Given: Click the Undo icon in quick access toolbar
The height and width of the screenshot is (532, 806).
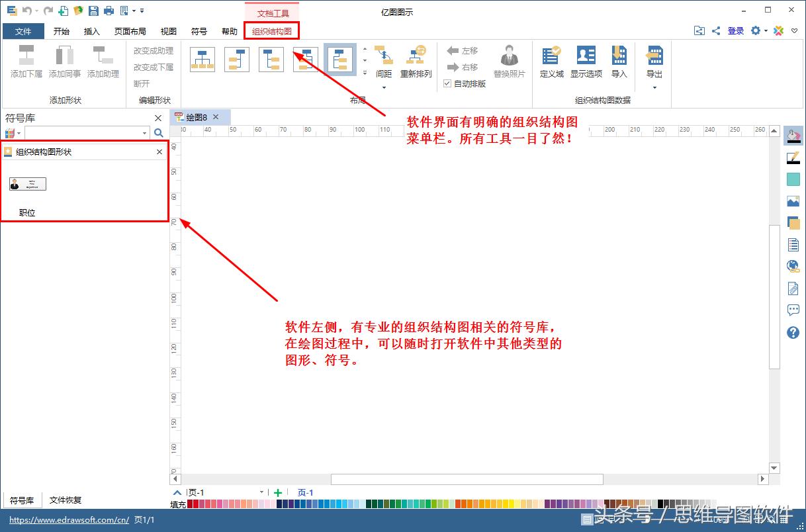Looking at the screenshot, I should (26, 11).
